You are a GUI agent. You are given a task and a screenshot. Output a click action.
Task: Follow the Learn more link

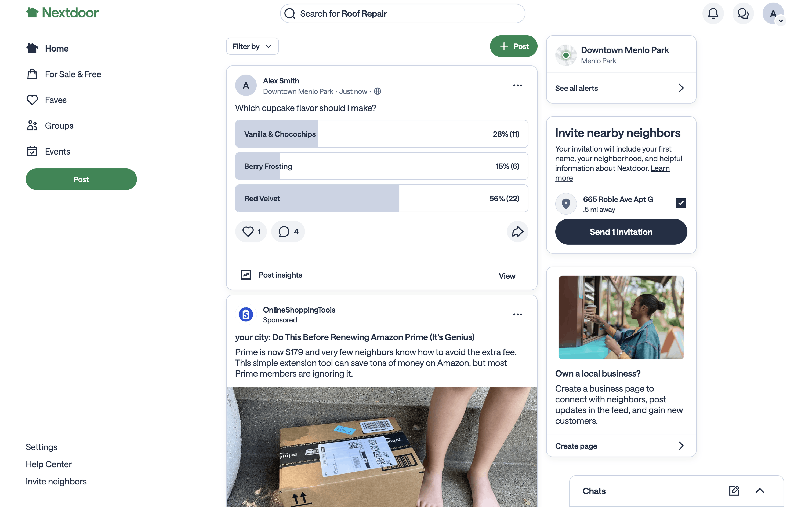(612, 173)
